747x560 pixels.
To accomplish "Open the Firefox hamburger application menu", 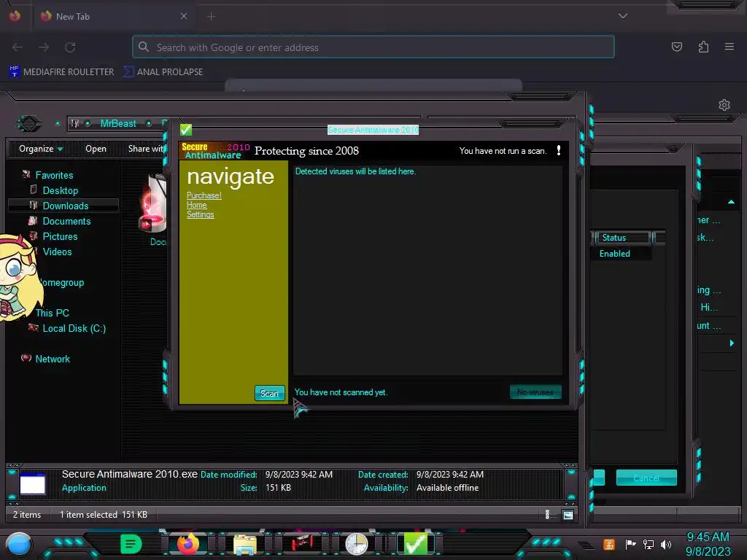I will pyautogui.click(x=729, y=47).
